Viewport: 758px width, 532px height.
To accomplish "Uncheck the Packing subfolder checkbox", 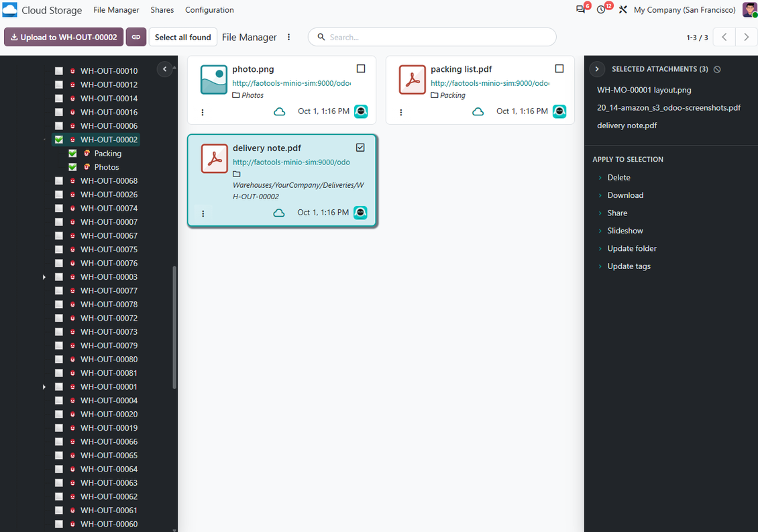I will 72,154.
